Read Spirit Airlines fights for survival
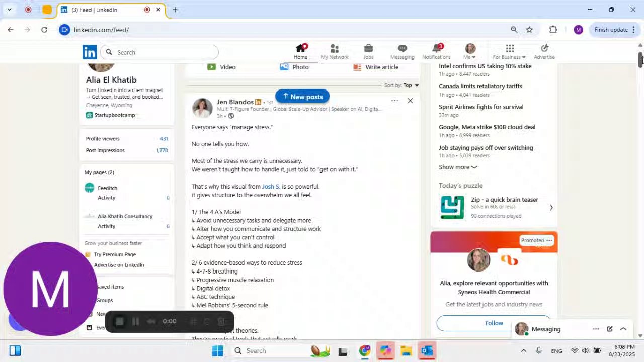644x362 pixels. (x=481, y=107)
